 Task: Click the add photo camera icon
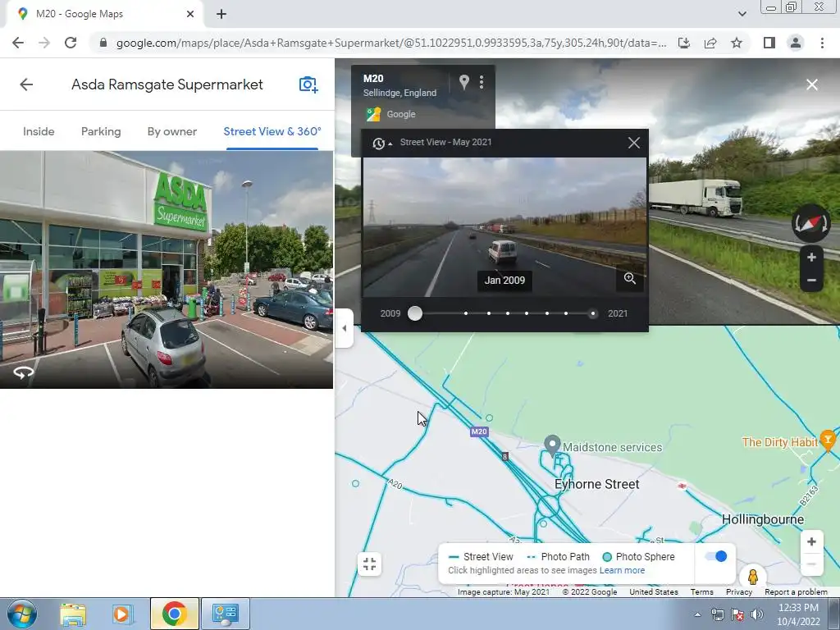pyautogui.click(x=308, y=84)
